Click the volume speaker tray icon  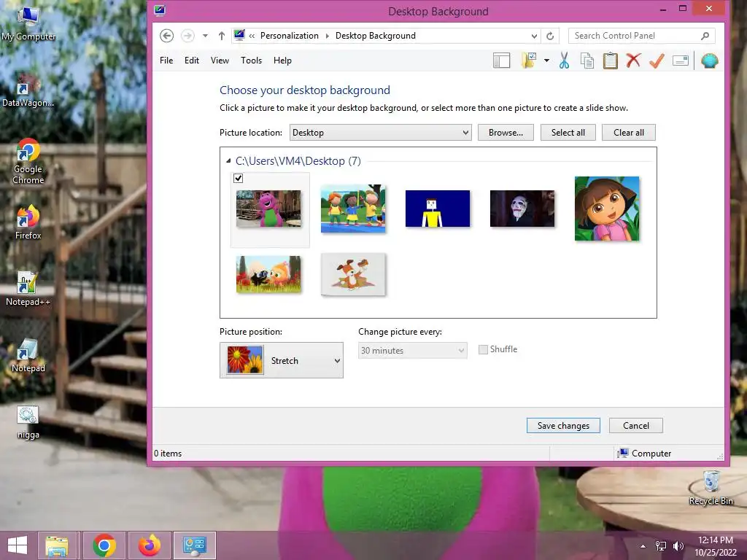[678, 546]
